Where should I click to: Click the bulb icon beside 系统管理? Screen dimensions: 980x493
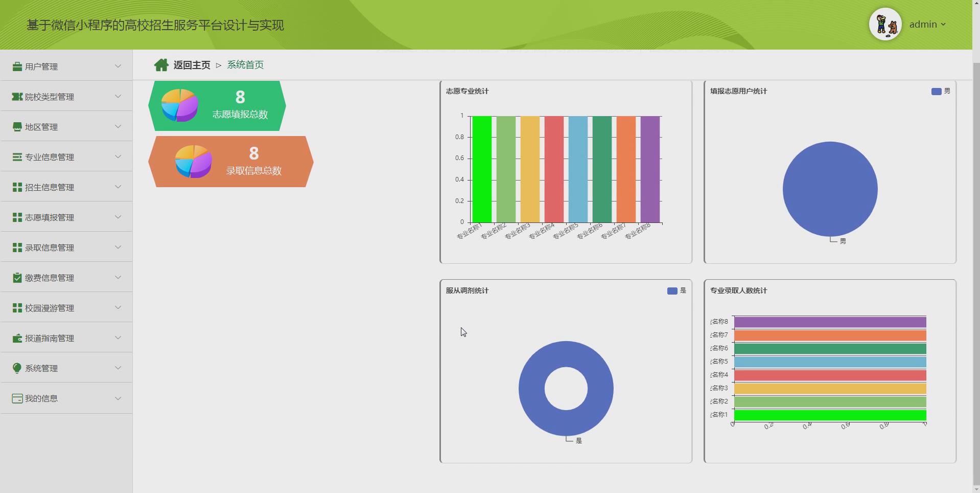17,368
